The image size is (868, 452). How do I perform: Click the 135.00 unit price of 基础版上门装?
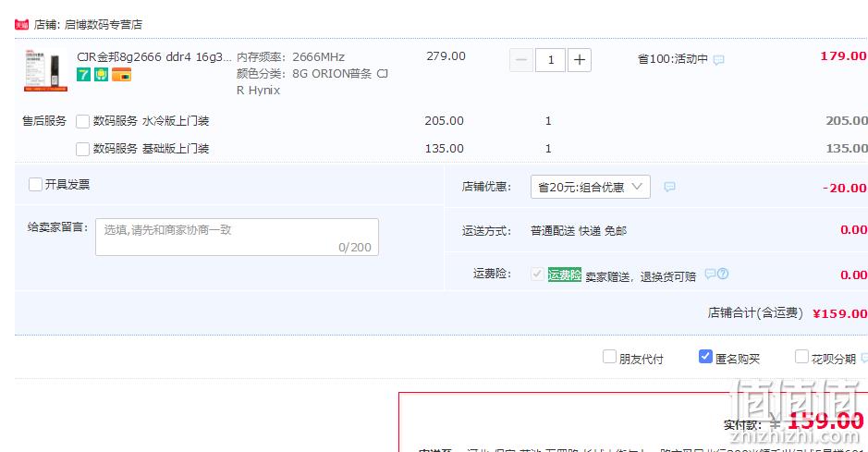pos(444,148)
